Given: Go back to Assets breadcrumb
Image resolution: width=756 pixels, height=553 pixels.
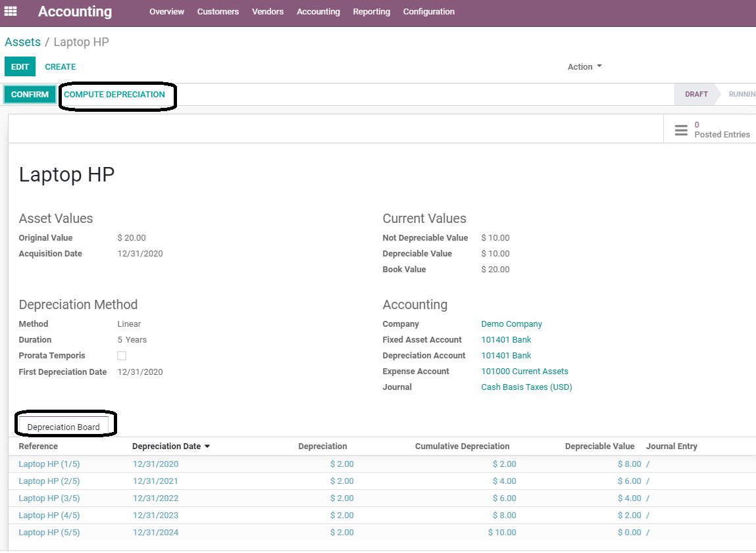Looking at the screenshot, I should [x=22, y=42].
